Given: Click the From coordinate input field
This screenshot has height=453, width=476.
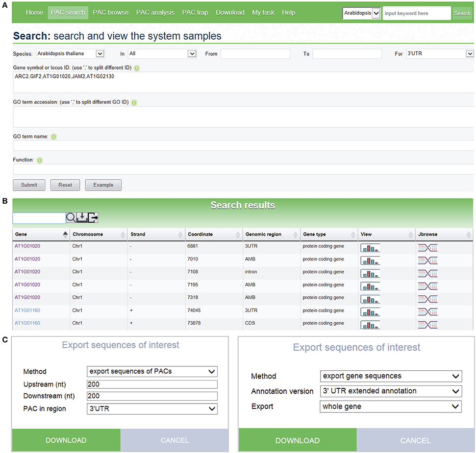Looking at the screenshot, I should (255, 54).
